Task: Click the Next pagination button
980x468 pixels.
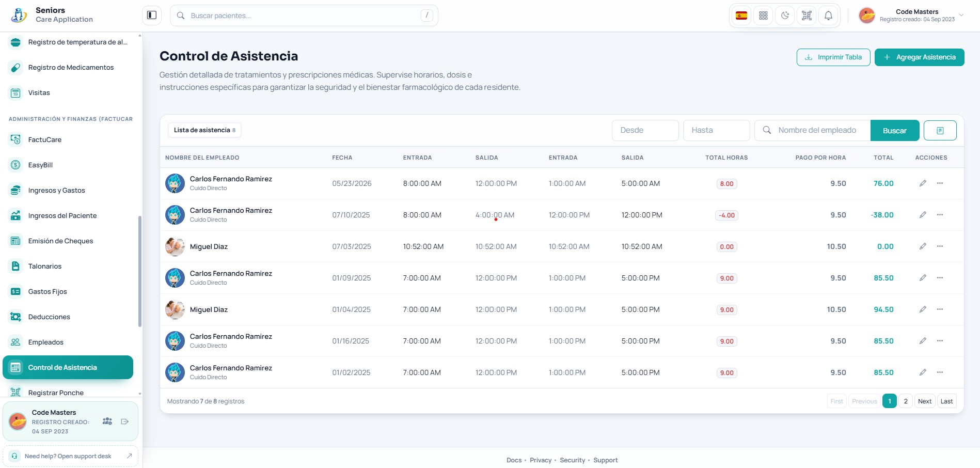Action: pyautogui.click(x=925, y=401)
